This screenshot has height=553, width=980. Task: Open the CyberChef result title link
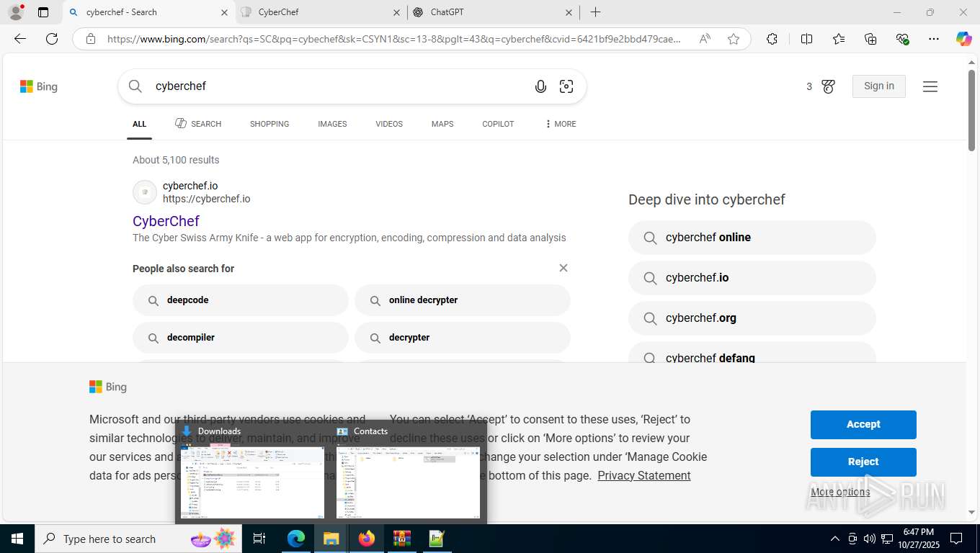point(166,221)
